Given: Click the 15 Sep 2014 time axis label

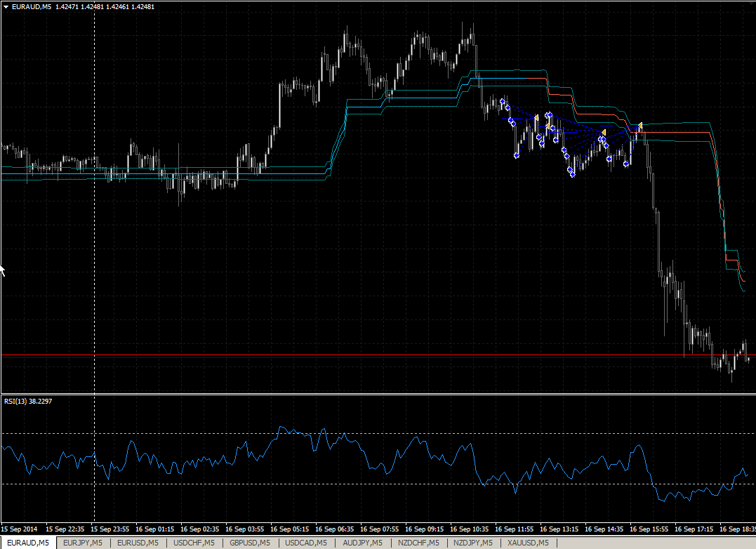Looking at the screenshot, I should (x=19, y=529).
